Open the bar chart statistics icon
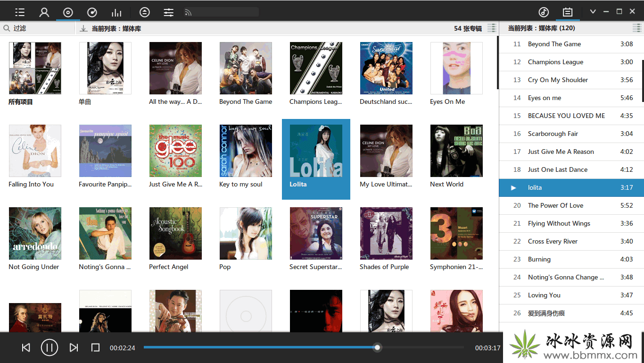The width and height of the screenshot is (644, 363). 116,12
